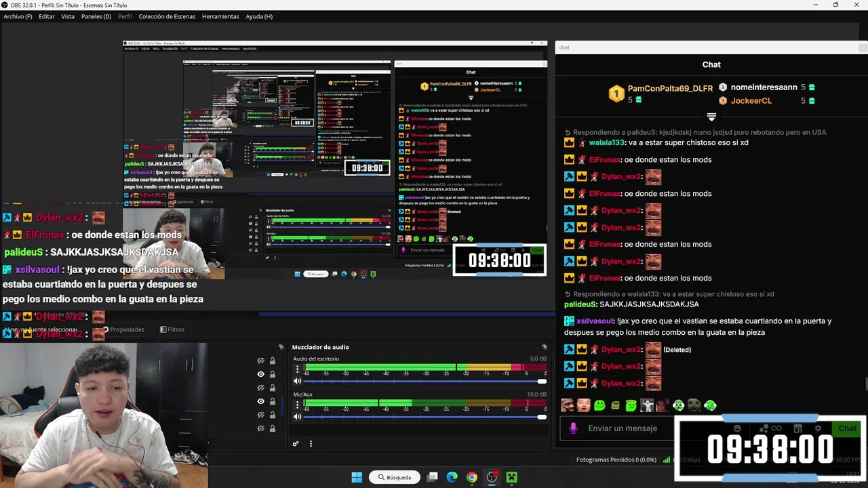The image size is (868, 488).
Task: Open the Colección de Escenas menu
Action: point(166,16)
